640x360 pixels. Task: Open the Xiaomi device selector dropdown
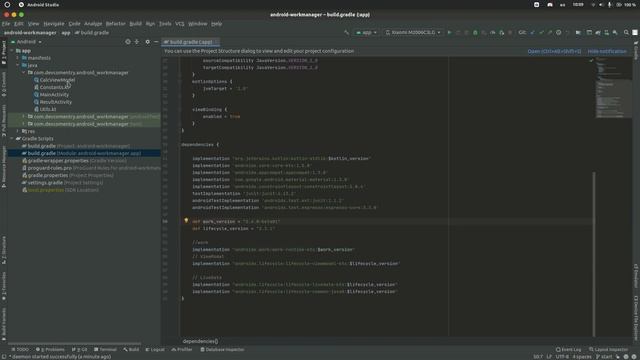tap(413, 32)
